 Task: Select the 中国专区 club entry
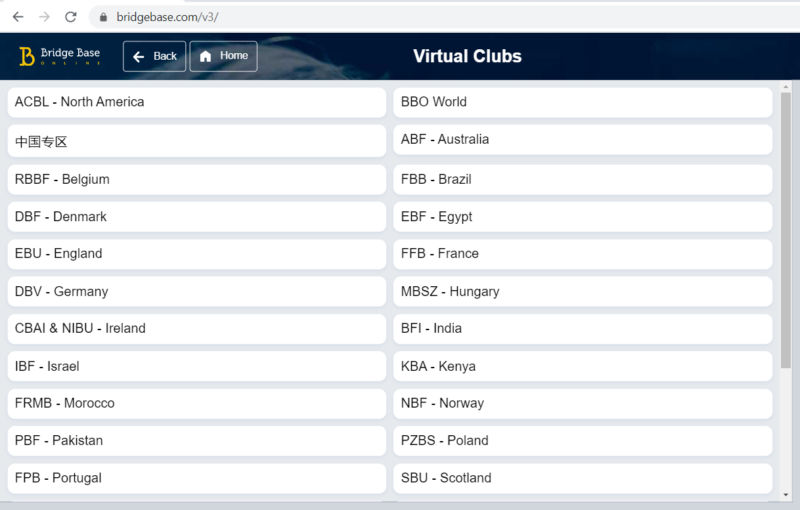point(197,141)
